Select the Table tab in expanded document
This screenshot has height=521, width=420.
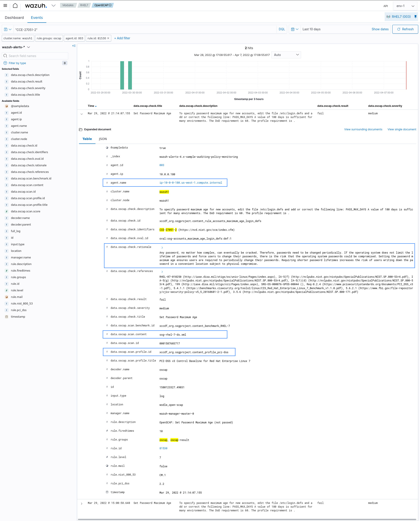pyautogui.click(x=87, y=139)
